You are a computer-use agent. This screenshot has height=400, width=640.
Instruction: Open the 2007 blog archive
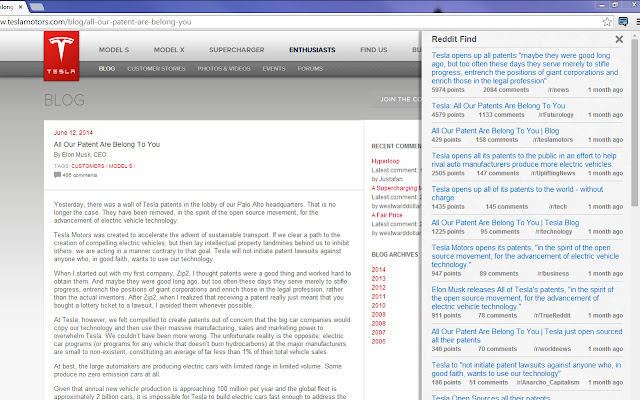378,332
